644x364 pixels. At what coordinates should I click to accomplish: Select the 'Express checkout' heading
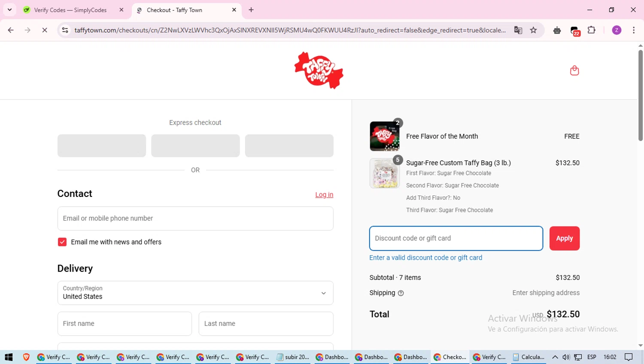point(195,122)
